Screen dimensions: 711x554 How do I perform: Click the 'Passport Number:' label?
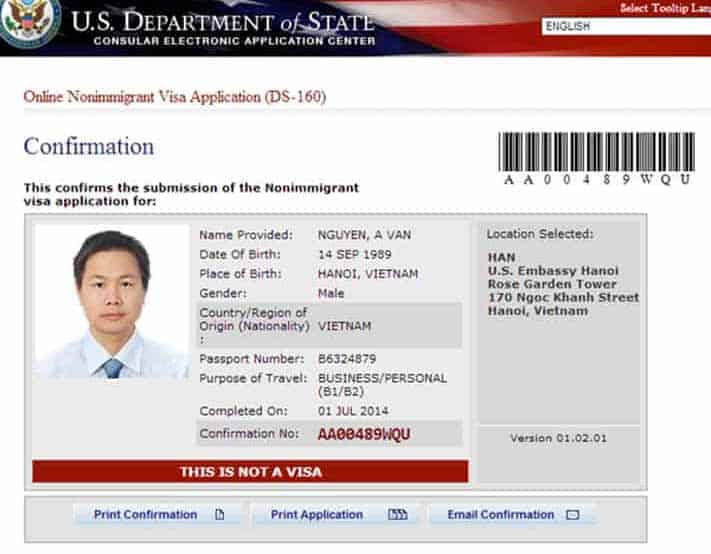click(252, 359)
